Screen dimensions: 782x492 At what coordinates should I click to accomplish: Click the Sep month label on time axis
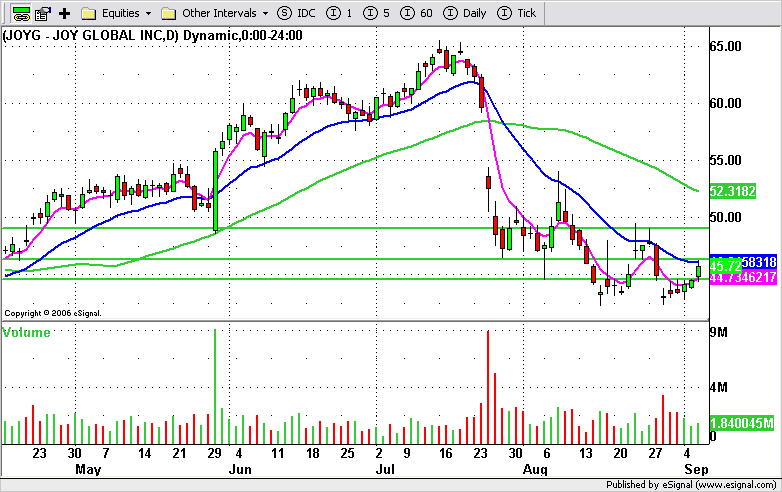pos(696,469)
